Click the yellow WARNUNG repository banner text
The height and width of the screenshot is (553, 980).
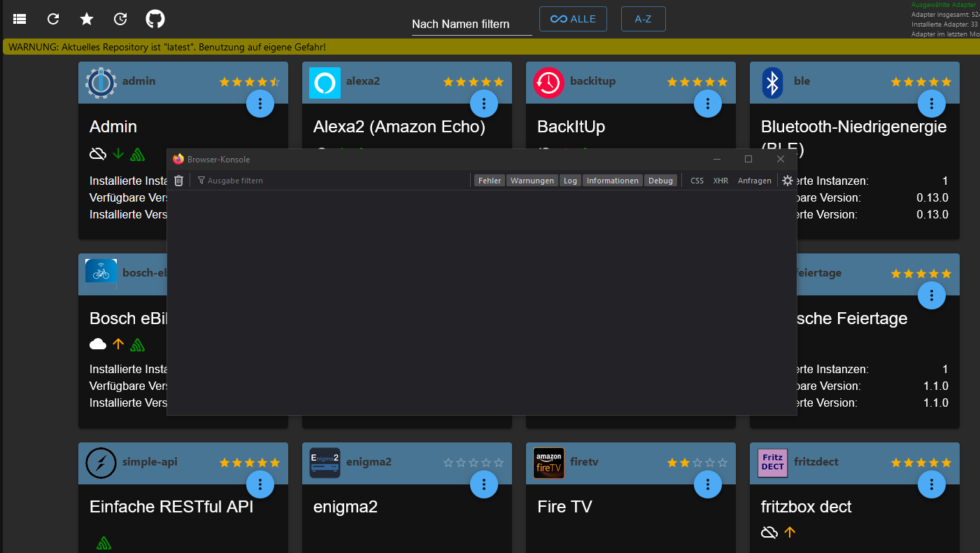[x=167, y=47]
